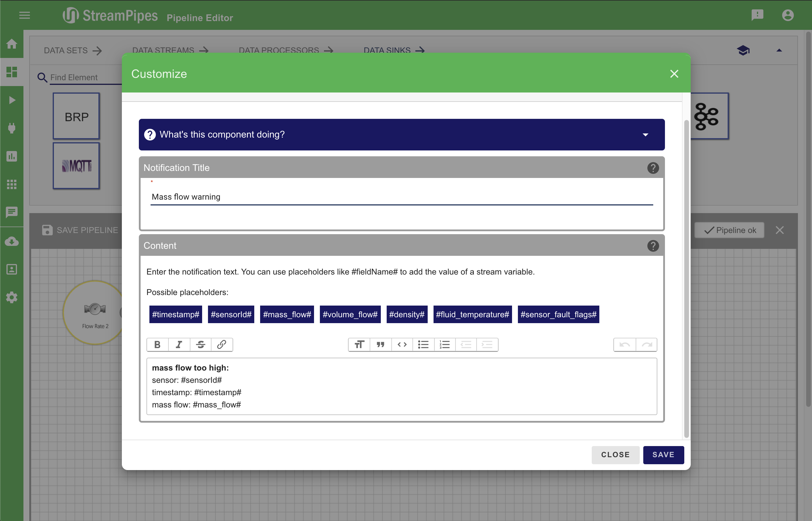Close the Customize dialog with X
The width and height of the screenshot is (812, 521).
coord(674,74)
